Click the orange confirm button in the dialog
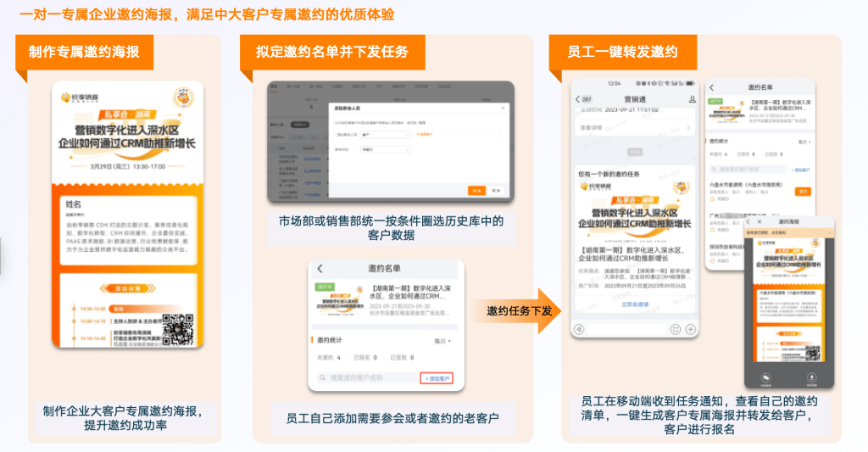This screenshot has height=452, width=868. 477,190
